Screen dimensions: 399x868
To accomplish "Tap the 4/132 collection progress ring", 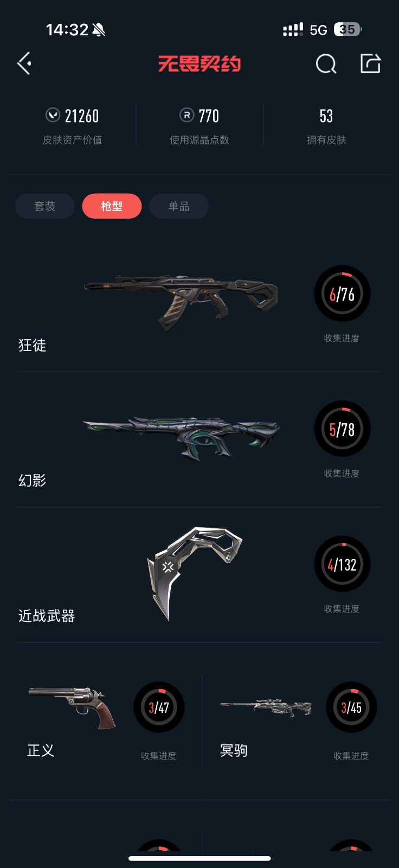I will tap(342, 564).
